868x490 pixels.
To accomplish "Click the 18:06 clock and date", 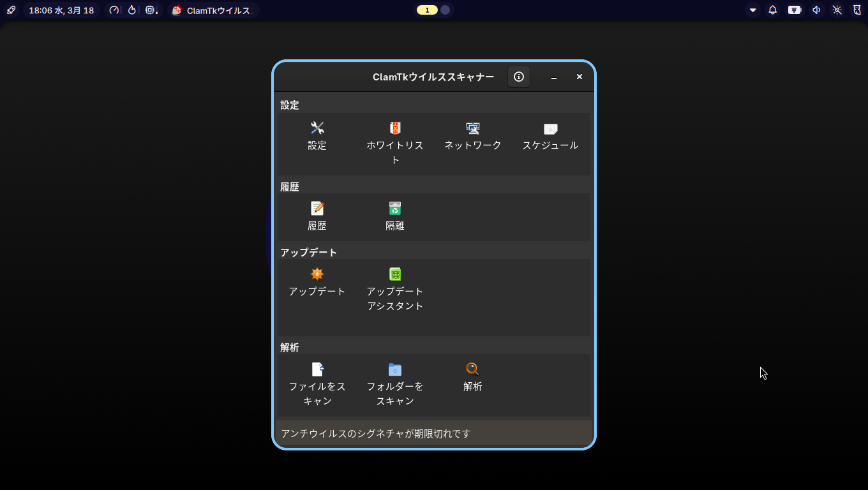I will click(x=61, y=10).
